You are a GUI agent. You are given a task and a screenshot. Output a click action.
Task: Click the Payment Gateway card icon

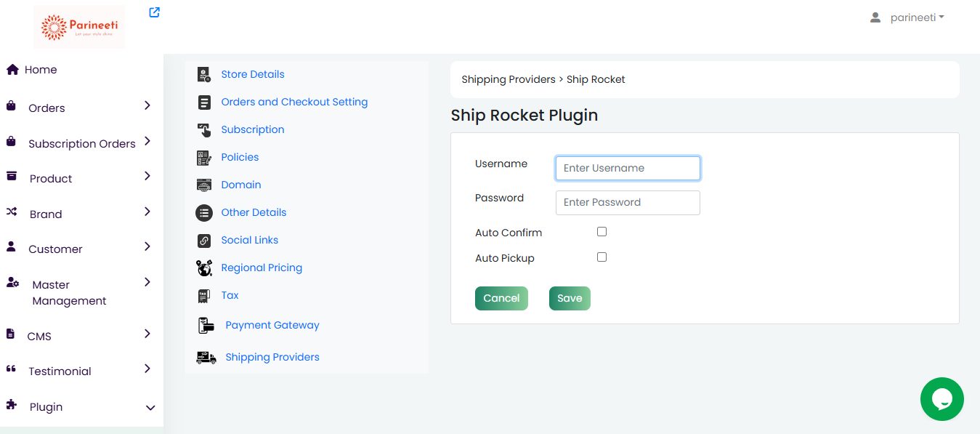[206, 325]
